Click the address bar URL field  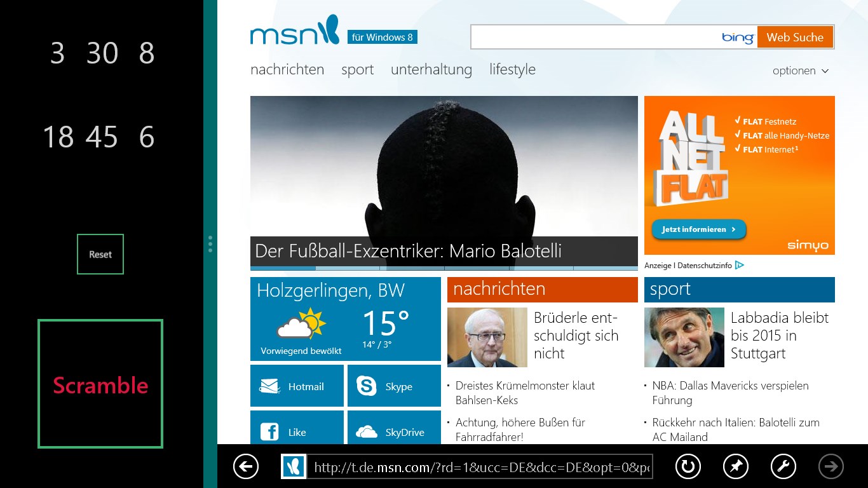click(480, 467)
